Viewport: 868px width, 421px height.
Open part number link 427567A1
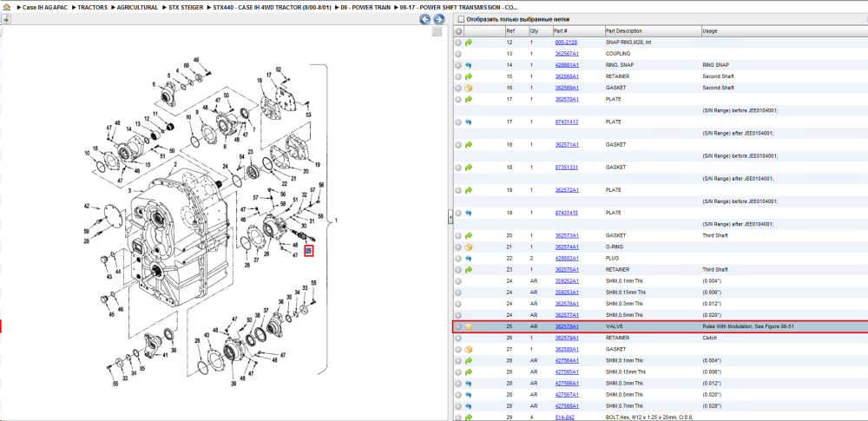566,395
